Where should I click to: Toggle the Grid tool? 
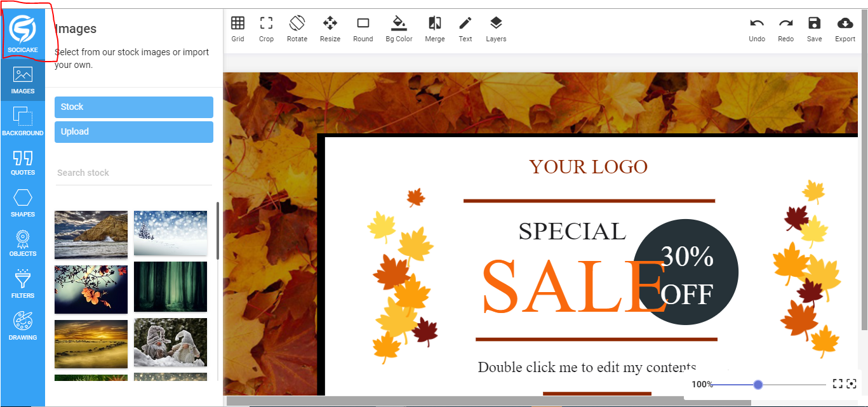[x=237, y=29]
